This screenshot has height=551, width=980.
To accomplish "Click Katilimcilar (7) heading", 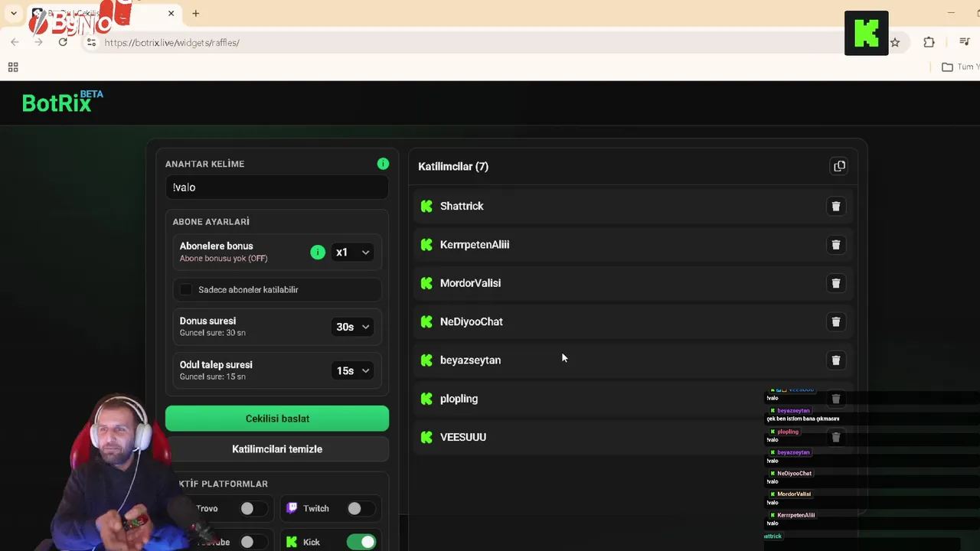I will [x=453, y=166].
